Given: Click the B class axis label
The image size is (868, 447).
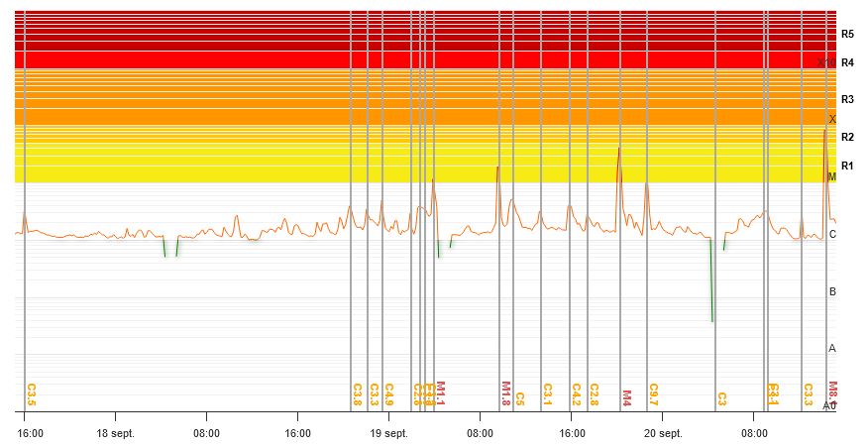Looking at the screenshot, I should point(832,291).
